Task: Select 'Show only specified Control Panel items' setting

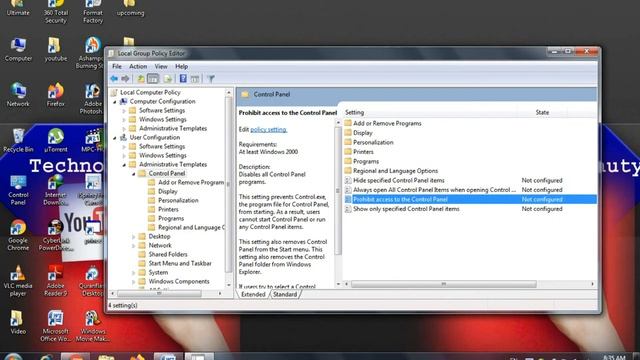Action: [470, 209]
